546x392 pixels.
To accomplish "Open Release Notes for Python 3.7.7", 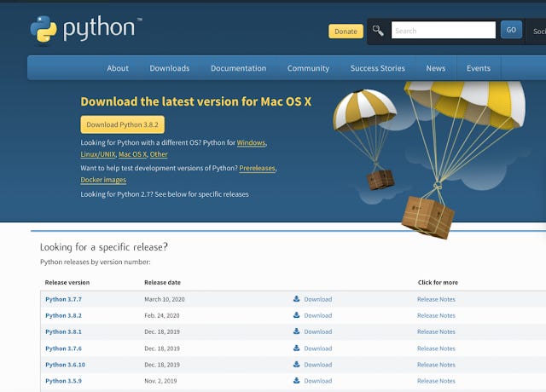I will point(436,299).
